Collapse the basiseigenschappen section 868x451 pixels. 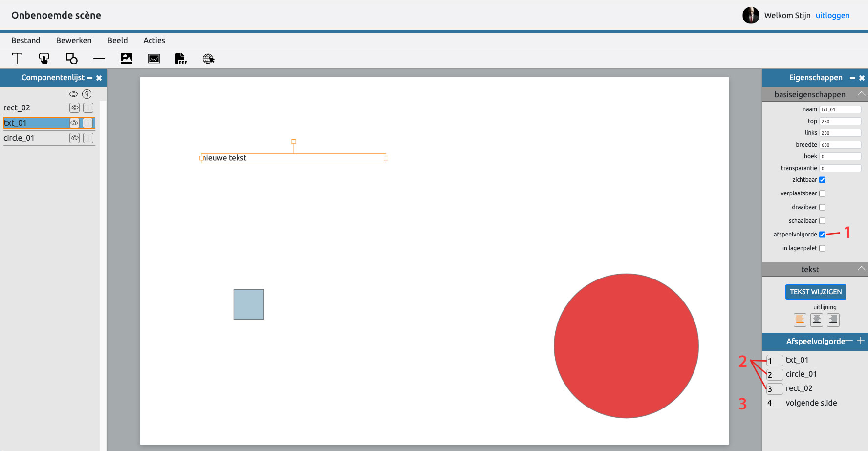pos(861,94)
